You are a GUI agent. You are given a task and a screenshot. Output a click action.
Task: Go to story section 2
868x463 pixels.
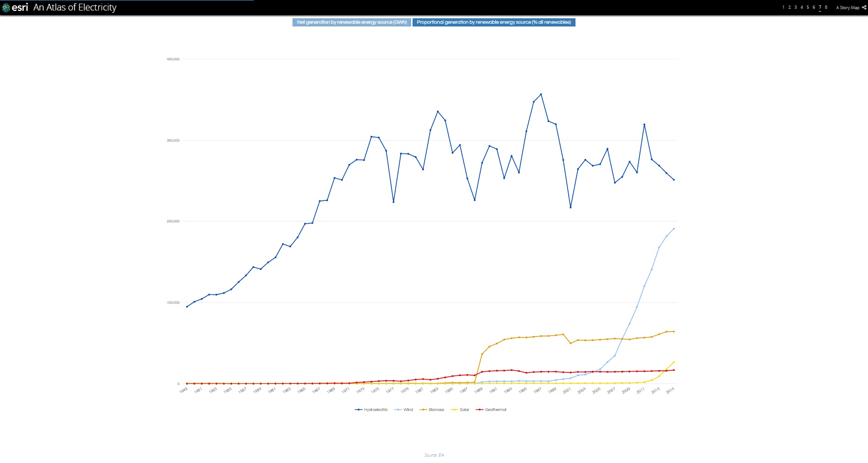[x=790, y=7]
